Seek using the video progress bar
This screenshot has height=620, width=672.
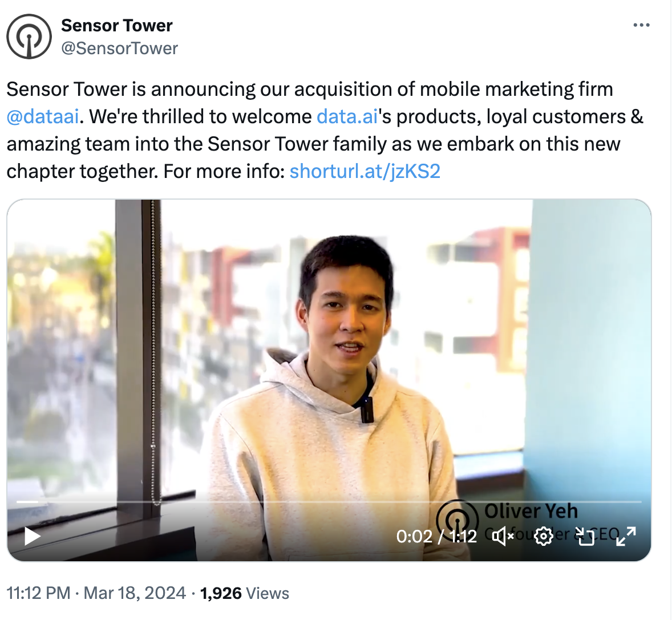coord(329,501)
